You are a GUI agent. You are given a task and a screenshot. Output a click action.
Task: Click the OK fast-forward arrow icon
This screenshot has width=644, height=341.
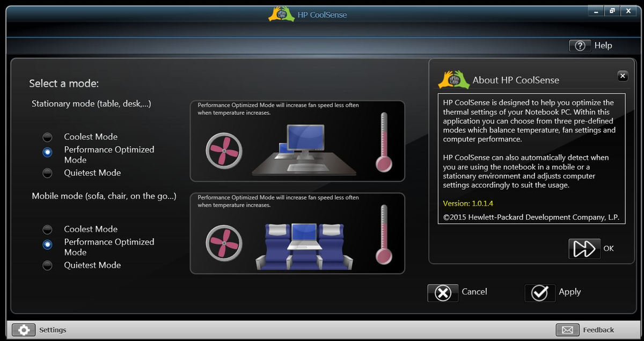(584, 249)
